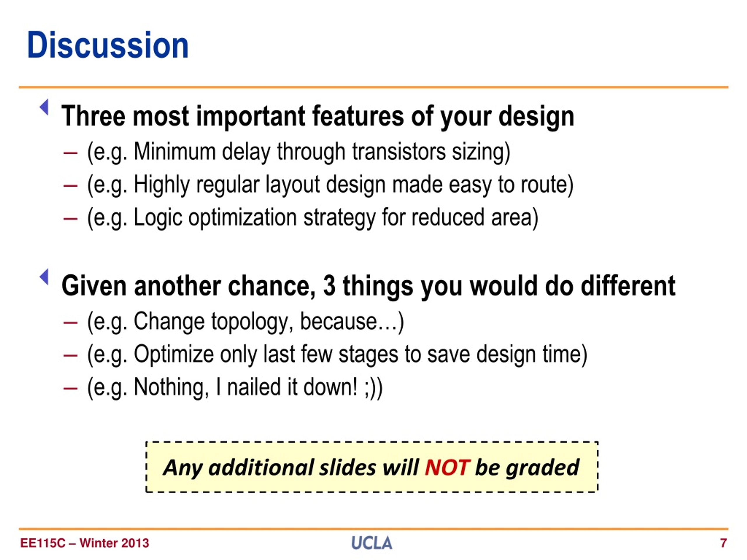Click the line 'Minimum delay through transistors sizing'
The height and width of the screenshot is (560, 747).
click(299, 152)
